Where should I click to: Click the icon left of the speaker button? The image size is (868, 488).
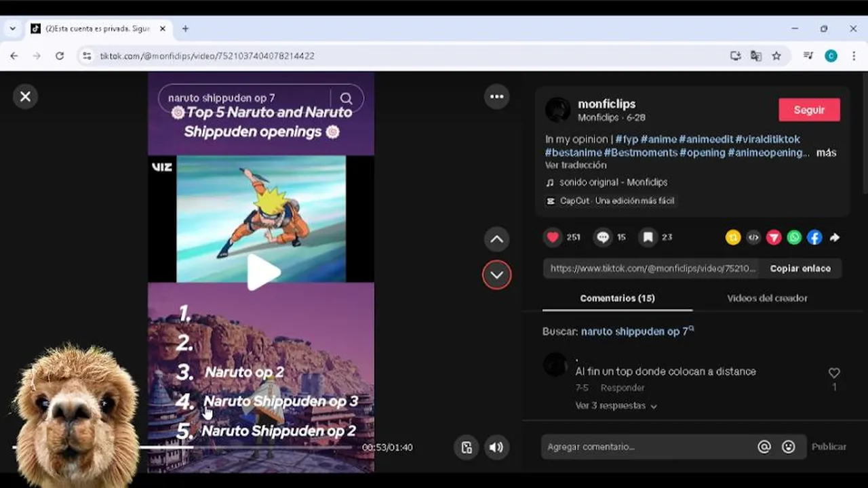click(466, 447)
